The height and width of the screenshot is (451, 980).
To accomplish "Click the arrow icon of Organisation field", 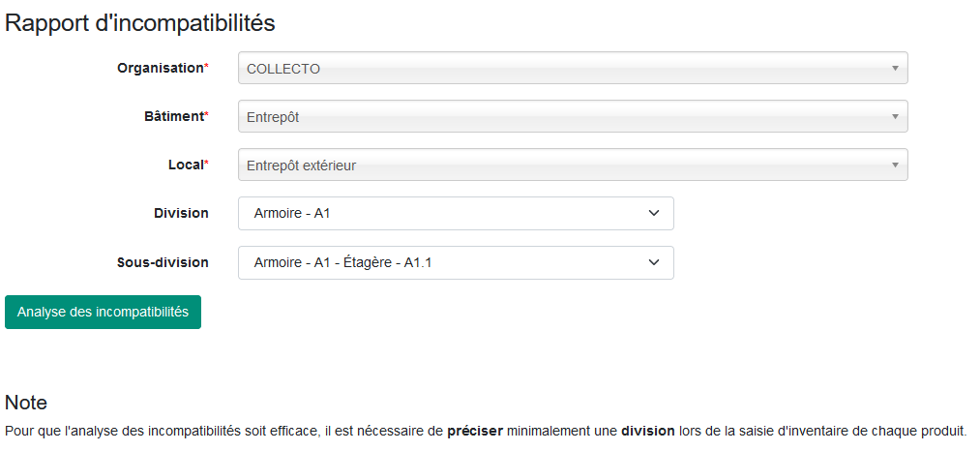I will coord(895,68).
